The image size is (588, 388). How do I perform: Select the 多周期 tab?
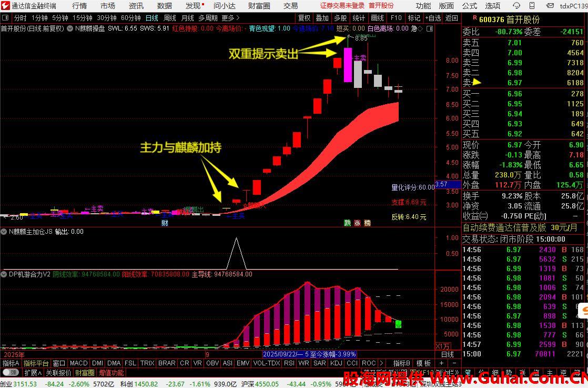click(x=208, y=18)
